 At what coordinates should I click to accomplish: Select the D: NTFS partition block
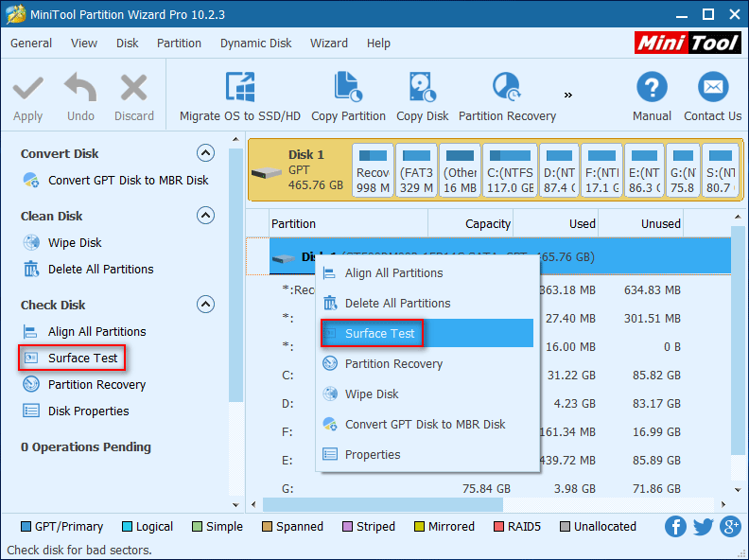(559, 170)
